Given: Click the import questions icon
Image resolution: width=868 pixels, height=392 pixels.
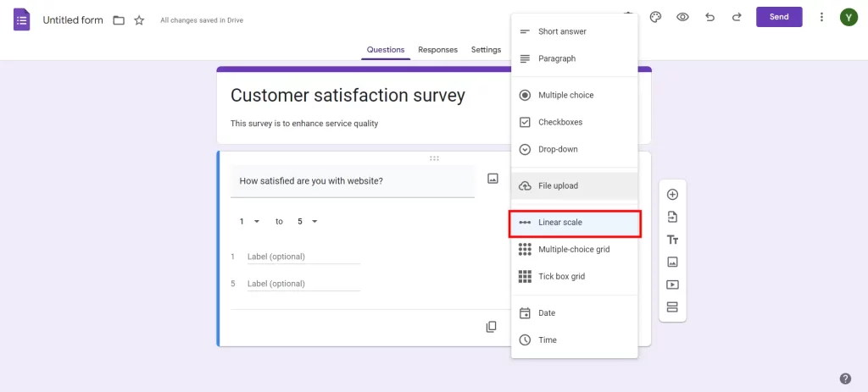Looking at the screenshot, I should (672, 218).
